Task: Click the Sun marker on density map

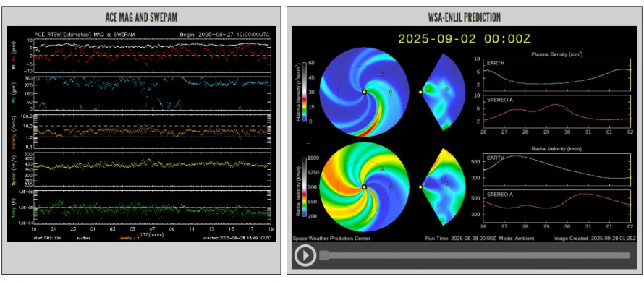Action: pos(364,92)
